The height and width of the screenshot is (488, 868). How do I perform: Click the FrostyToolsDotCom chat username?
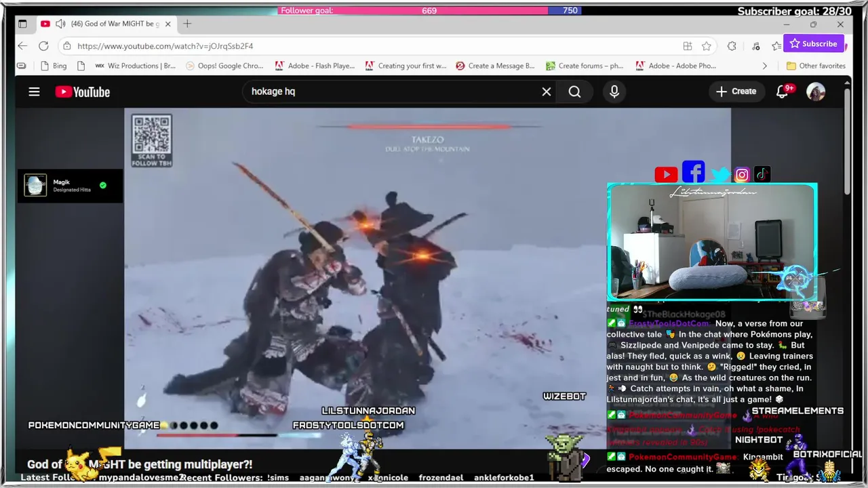tap(670, 324)
